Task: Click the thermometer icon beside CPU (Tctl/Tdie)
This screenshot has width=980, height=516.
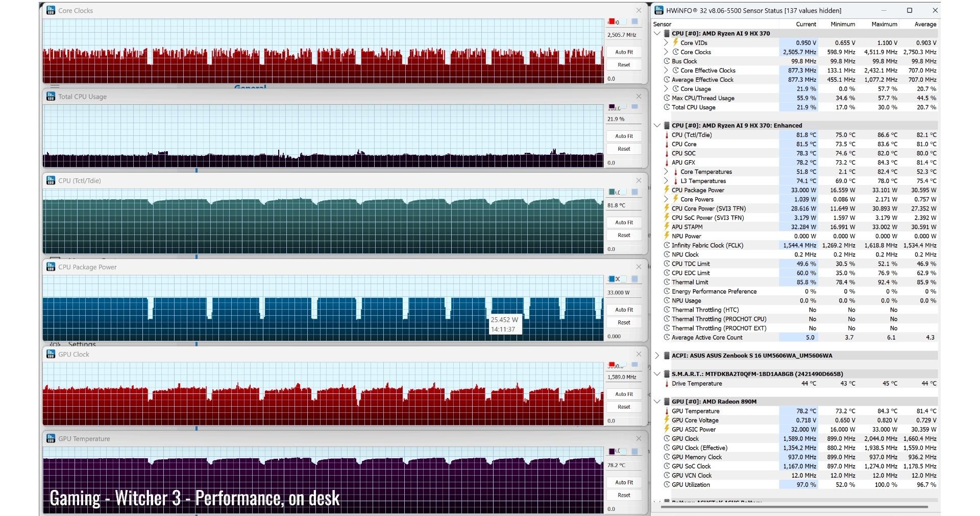Action: pos(667,135)
